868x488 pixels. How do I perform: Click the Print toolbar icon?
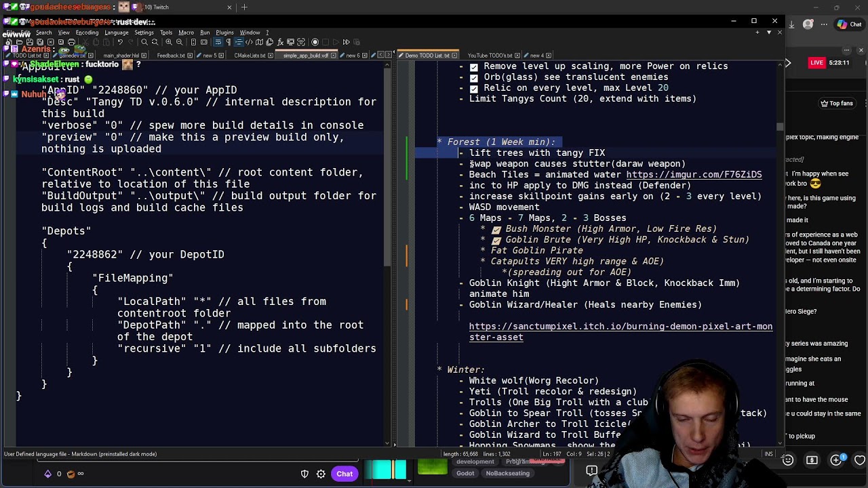coord(71,42)
